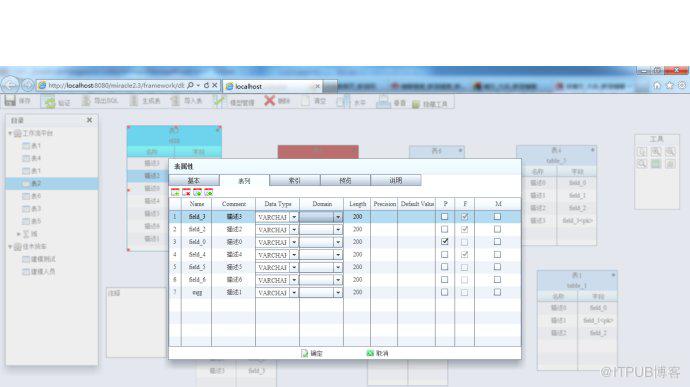690x387 pixels.
Task: Click the 'Comment' column header
Action: coord(234,204)
